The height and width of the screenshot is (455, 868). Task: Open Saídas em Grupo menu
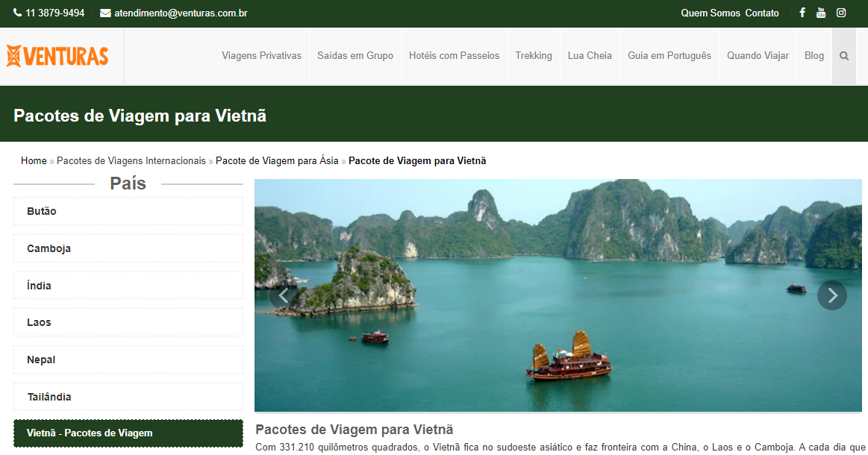pyautogui.click(x=355, y=56)
